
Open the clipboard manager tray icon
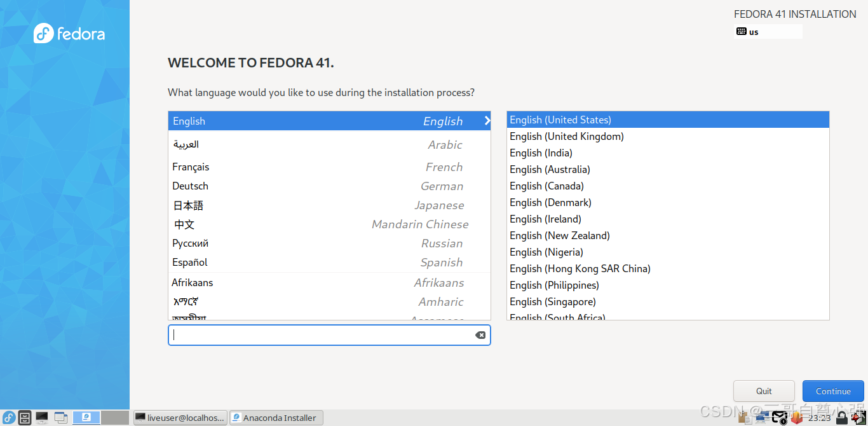point(745,418)
